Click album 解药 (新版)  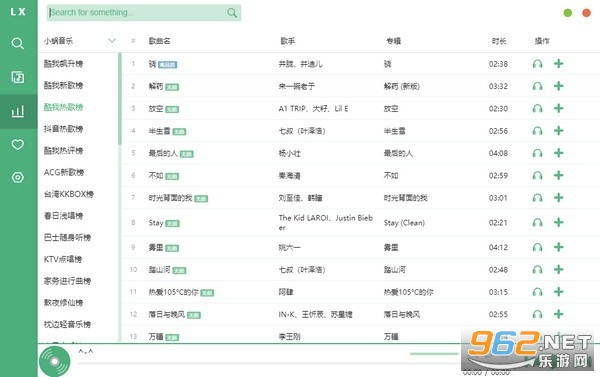402,86
